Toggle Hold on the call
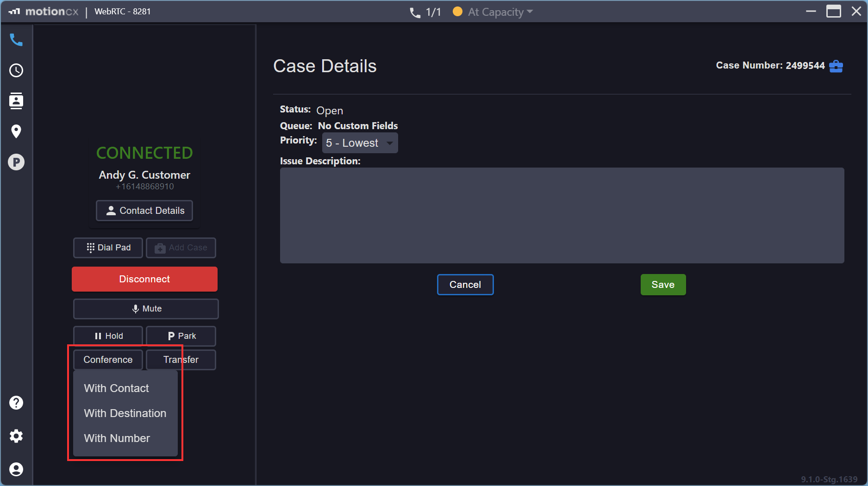Image resolution: width=868 pixels, height=486 pixels. tap(108, 336)
